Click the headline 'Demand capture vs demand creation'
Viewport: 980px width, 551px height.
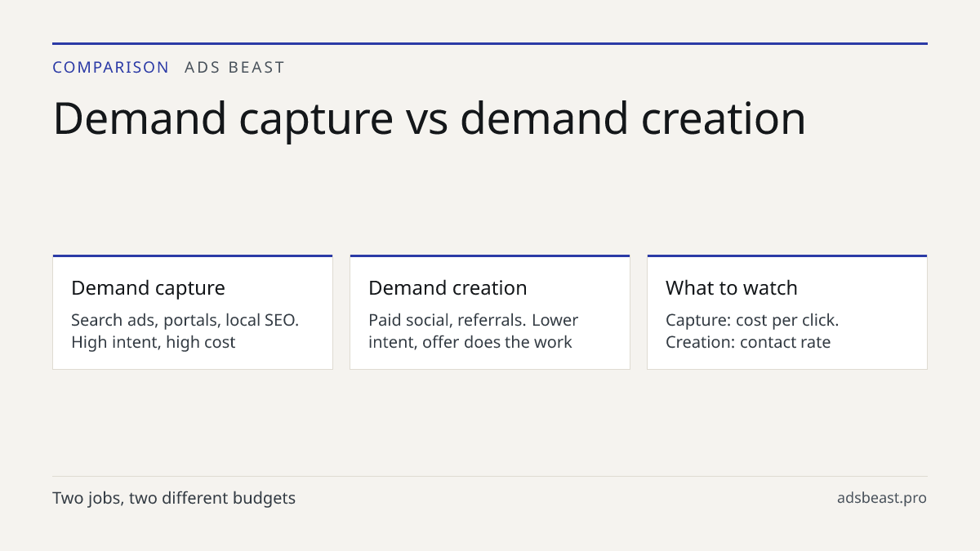430,118
